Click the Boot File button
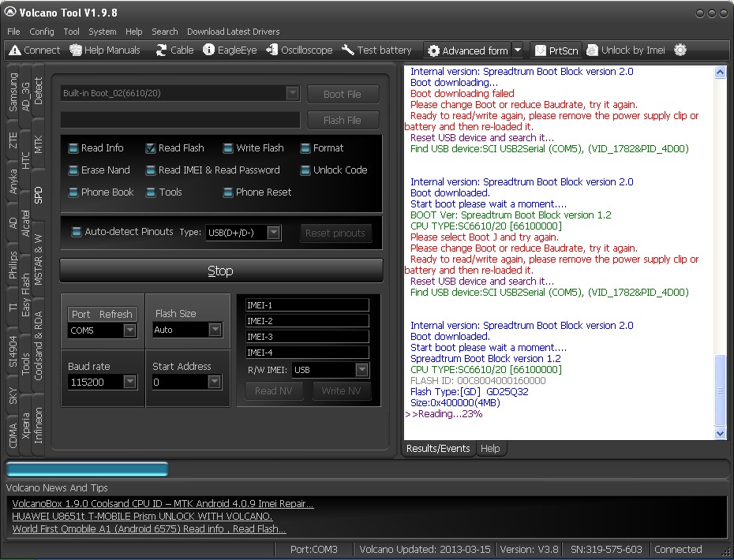This screenshot has height=560, width=734. (343, 94)
